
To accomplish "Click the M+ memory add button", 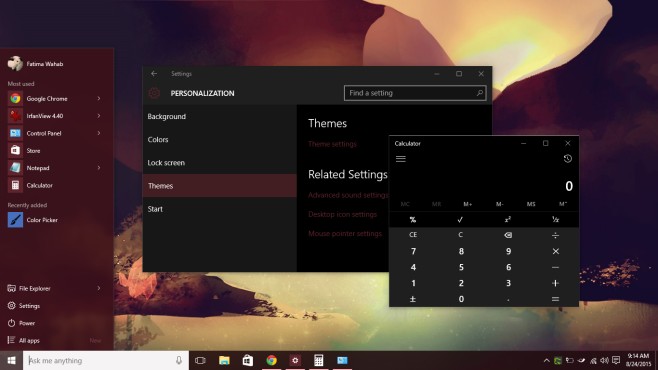I will (x=467, y=204).
